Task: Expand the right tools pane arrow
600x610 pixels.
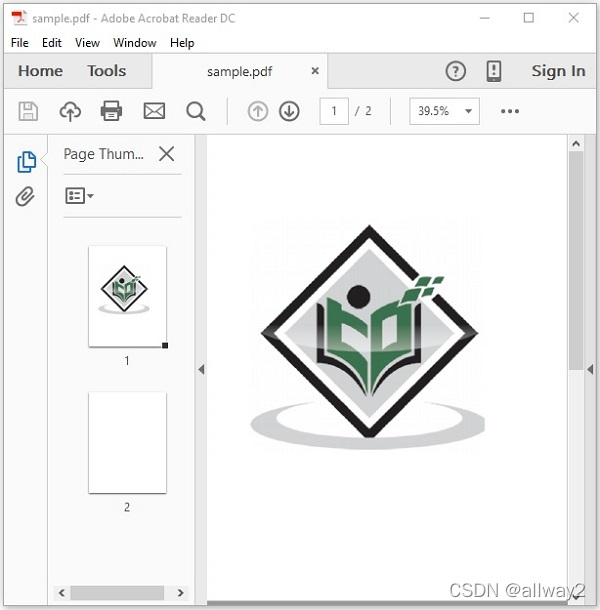Action: [x=590, y=369]
